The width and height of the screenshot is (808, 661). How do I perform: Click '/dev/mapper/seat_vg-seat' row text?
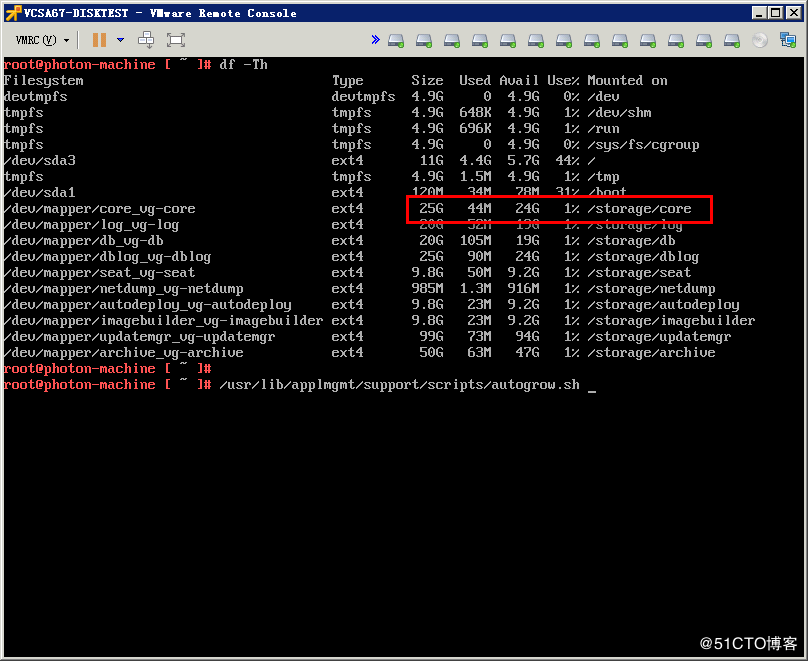(99, 273)
